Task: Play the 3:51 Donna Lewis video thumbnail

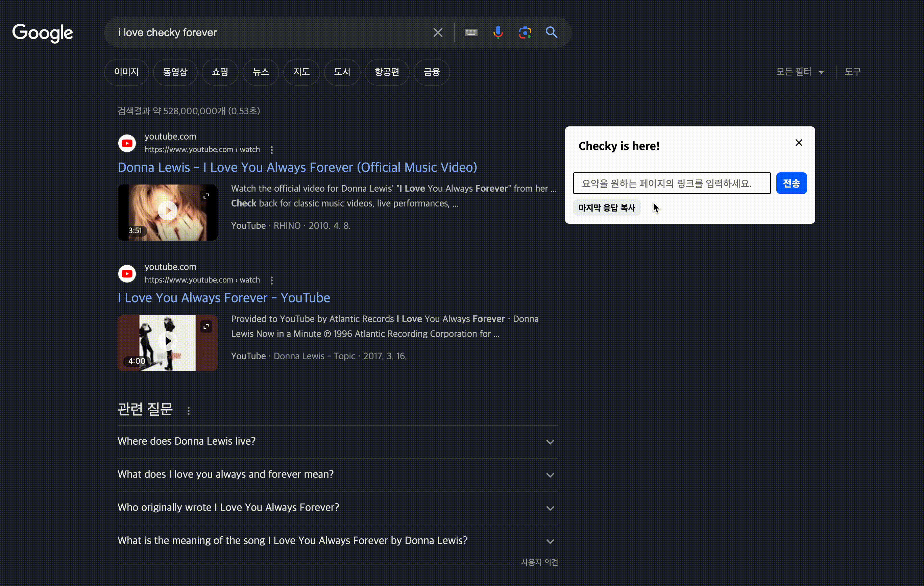Action: pos(168,211)
